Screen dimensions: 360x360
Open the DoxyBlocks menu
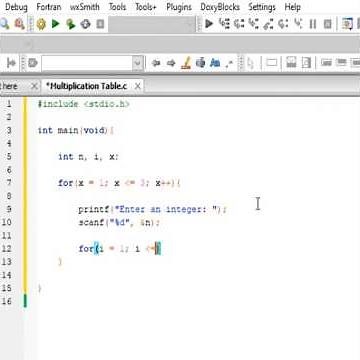pyautogui.click(x=220, y=7)
